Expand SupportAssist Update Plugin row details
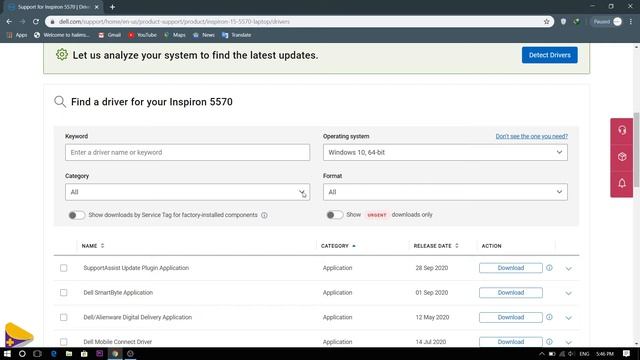 (x=569, y=269)
